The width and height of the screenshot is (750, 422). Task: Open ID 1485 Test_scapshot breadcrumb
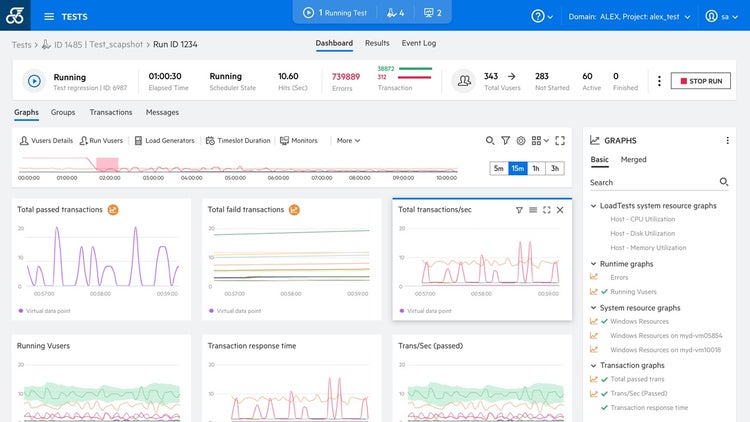[x=92, y=44]
